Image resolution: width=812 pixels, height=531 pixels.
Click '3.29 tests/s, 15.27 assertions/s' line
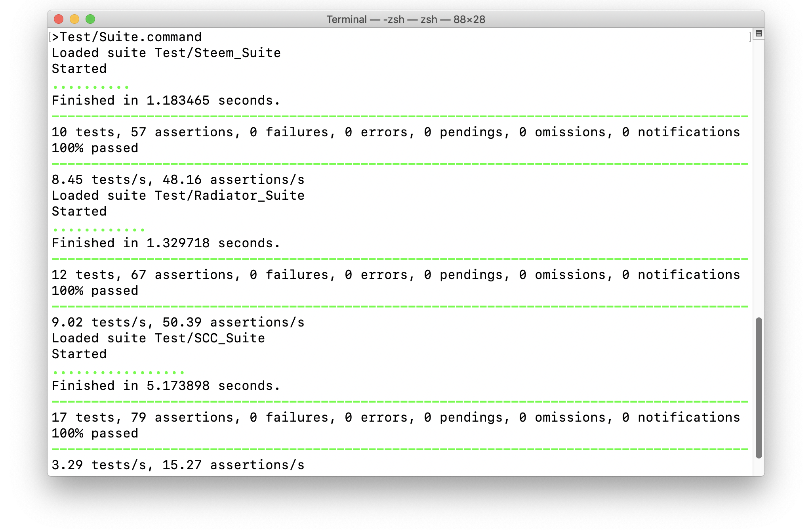tap(178, 465)
